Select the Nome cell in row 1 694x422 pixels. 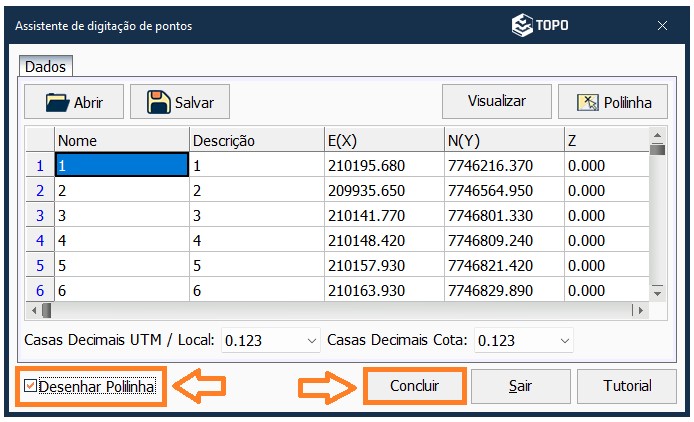click(x=121, y=165)
